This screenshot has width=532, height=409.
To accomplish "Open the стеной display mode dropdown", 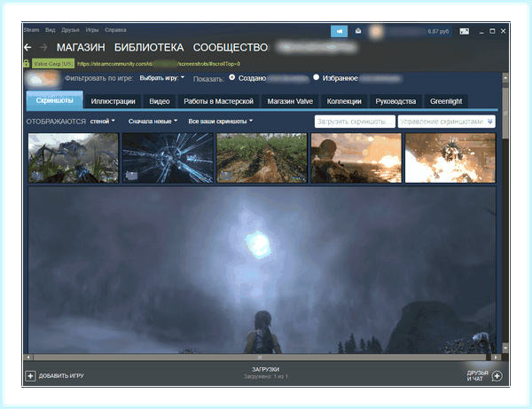I will tap(103, 122).
